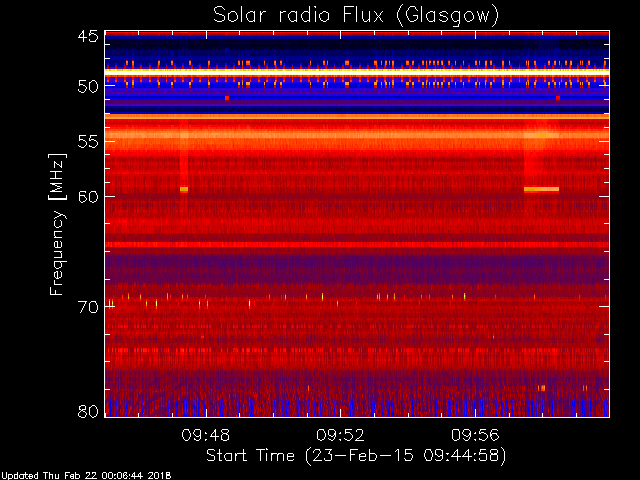Click the 'Updated Thu Feb 22 00:06:44 2018' text
The width and height of the screenshot is (640, 480).
point(87,476)
